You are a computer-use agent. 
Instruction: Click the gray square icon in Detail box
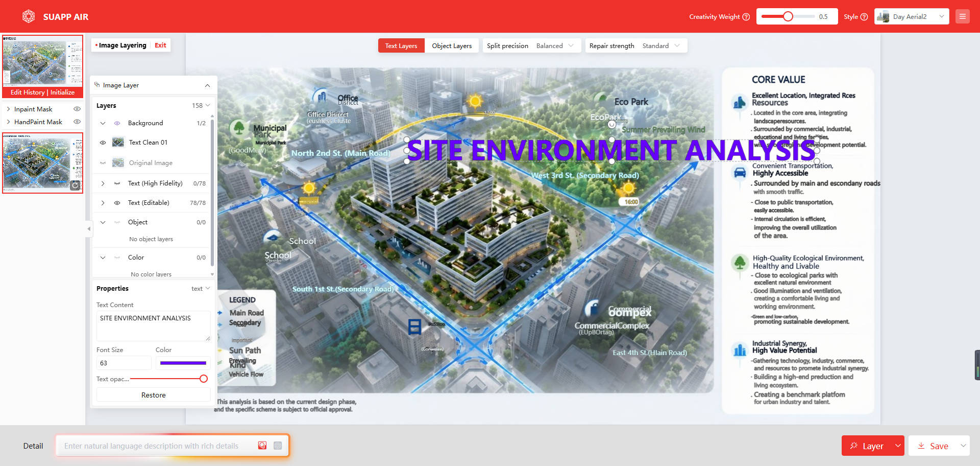tap(278, 446)
